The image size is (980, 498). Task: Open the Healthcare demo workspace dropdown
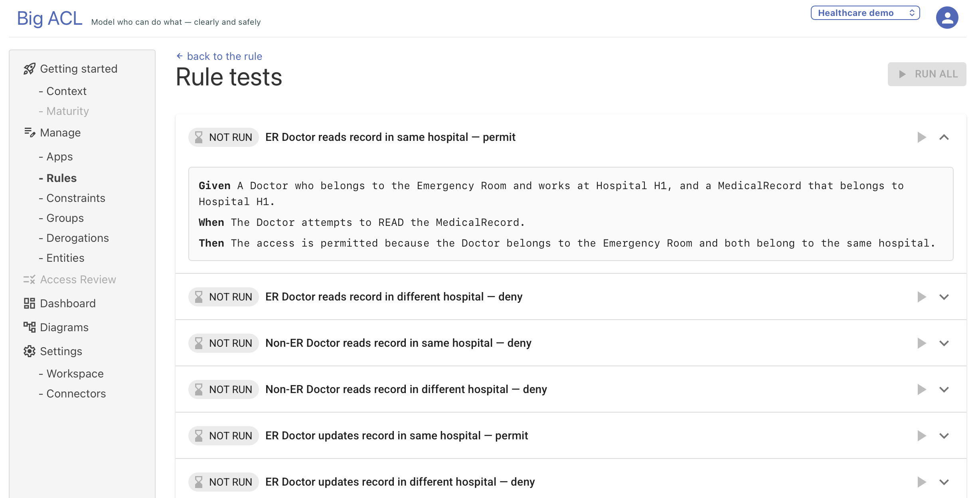pos(865,13)
